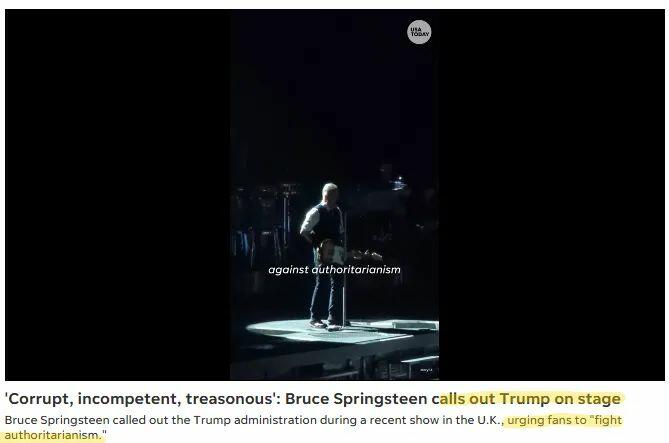Click the left black letterbox area
Viewport: 669px width, 443px height.
(x=117, y=195)
